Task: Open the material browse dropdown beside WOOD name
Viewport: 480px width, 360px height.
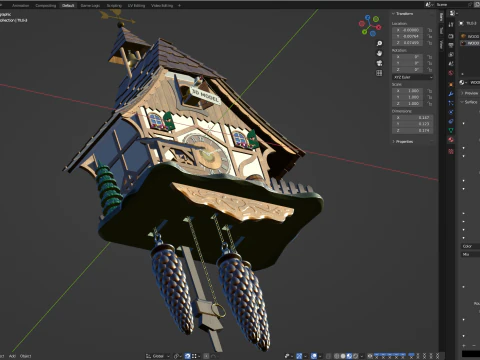Action: tap(463, 82)
